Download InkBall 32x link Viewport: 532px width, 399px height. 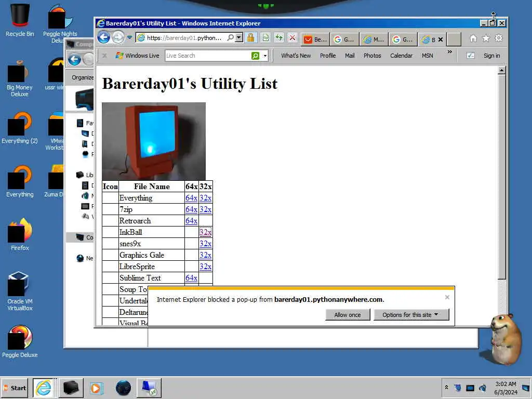pos(205,232)
